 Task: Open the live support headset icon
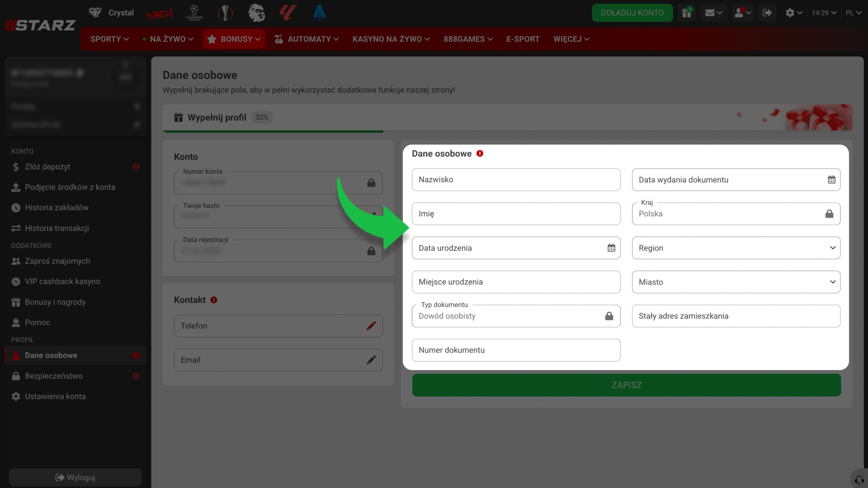click(859, 479)
